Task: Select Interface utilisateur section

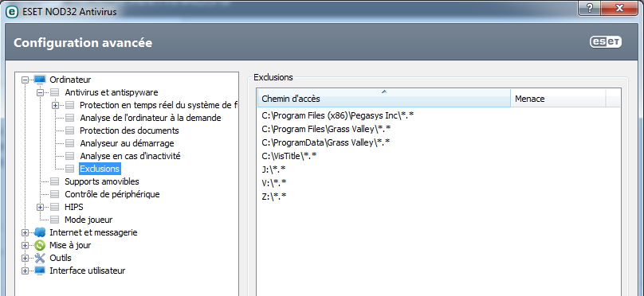Action: pyautogui.click(x=88, y=271)
